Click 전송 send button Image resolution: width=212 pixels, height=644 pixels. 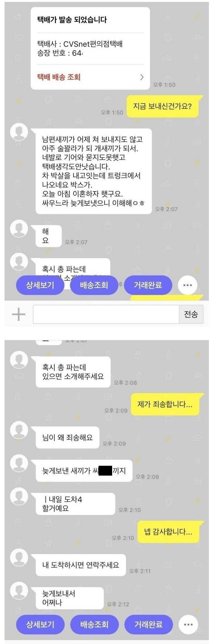pos(191,314)
